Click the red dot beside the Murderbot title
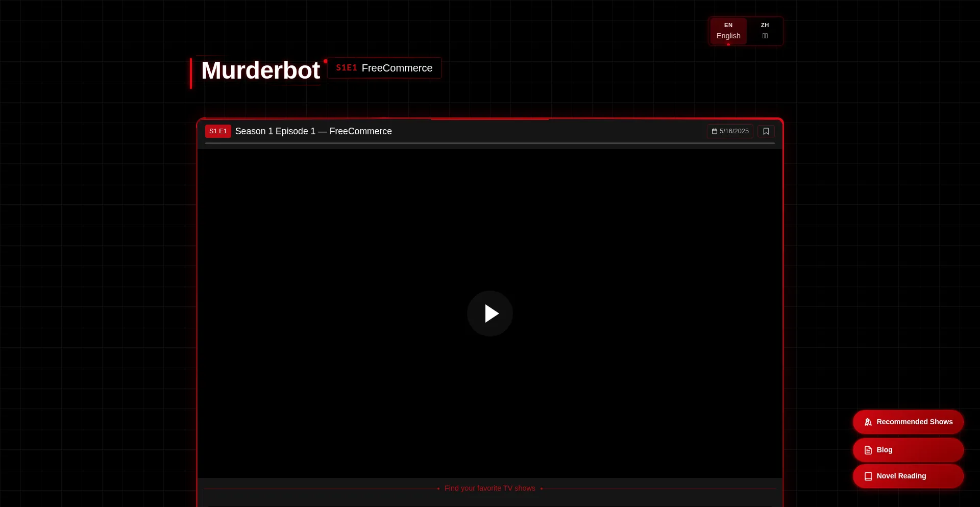This screenshot has width=980, height=507. coord(325,61)
